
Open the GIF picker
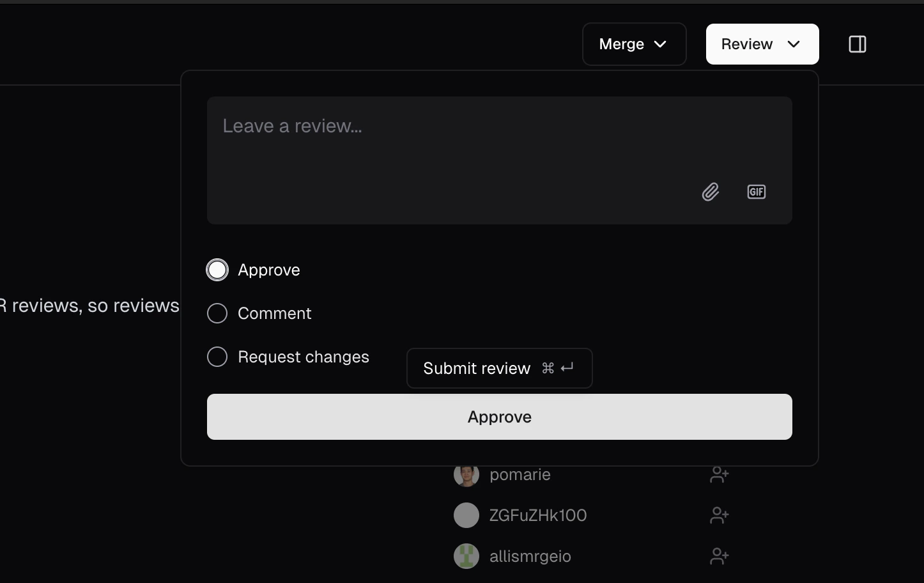coord(756,192)
